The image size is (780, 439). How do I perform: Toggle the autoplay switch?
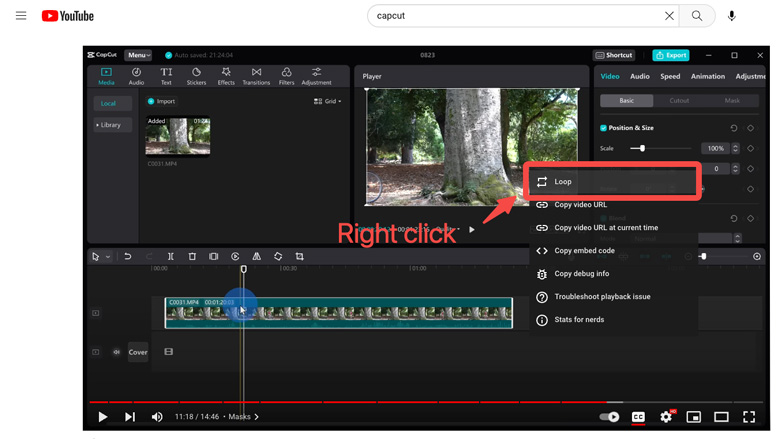tap(609, 417)
